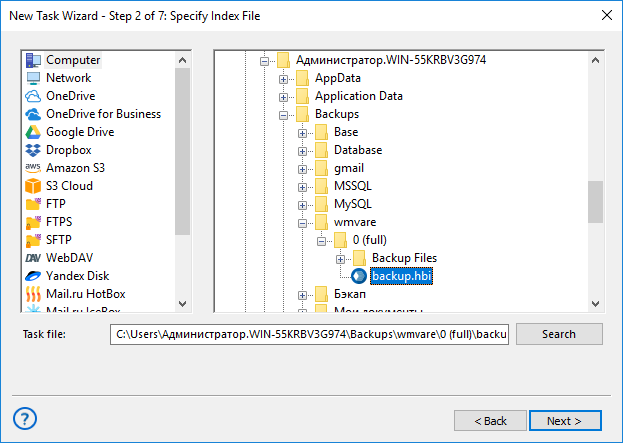Collapse the 0 (full) folder node
Viewport: 623px width, 443px height.
coord(321,241)
